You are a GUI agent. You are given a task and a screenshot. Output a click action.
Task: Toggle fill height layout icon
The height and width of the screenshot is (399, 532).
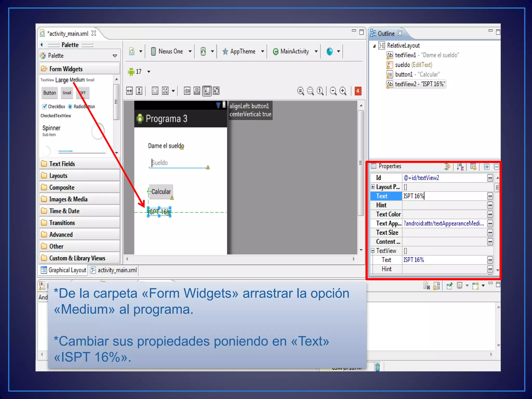tap(139, 91)
